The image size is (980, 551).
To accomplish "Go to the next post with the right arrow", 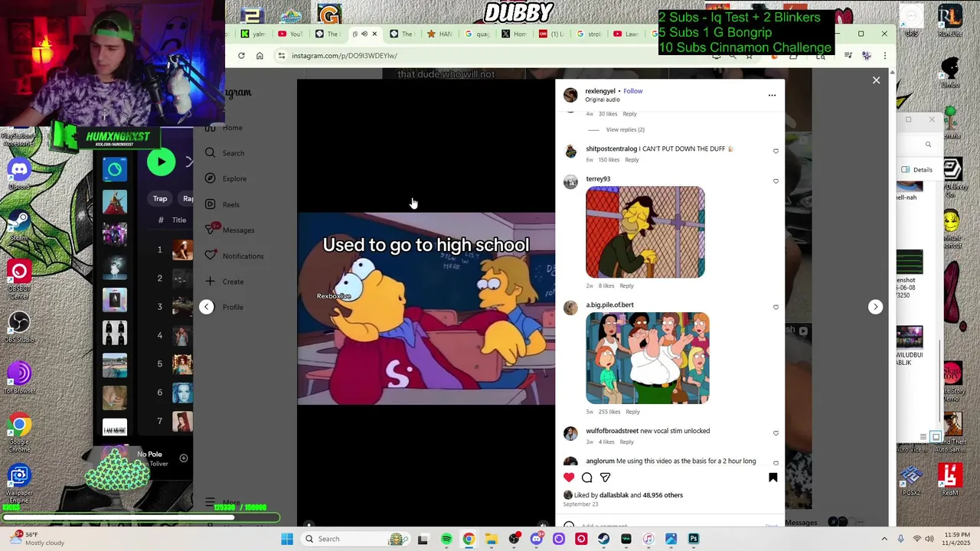I will pos(875,307).
